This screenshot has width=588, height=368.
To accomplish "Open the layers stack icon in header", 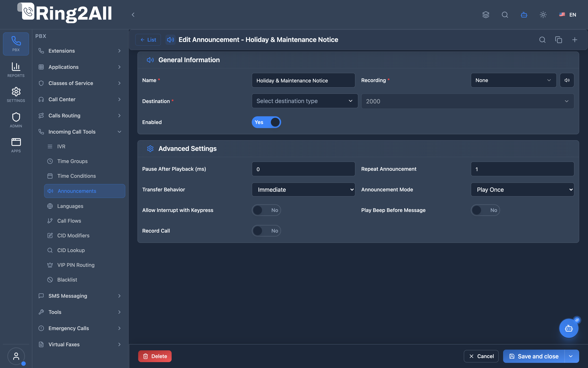I will coord(486,15).
